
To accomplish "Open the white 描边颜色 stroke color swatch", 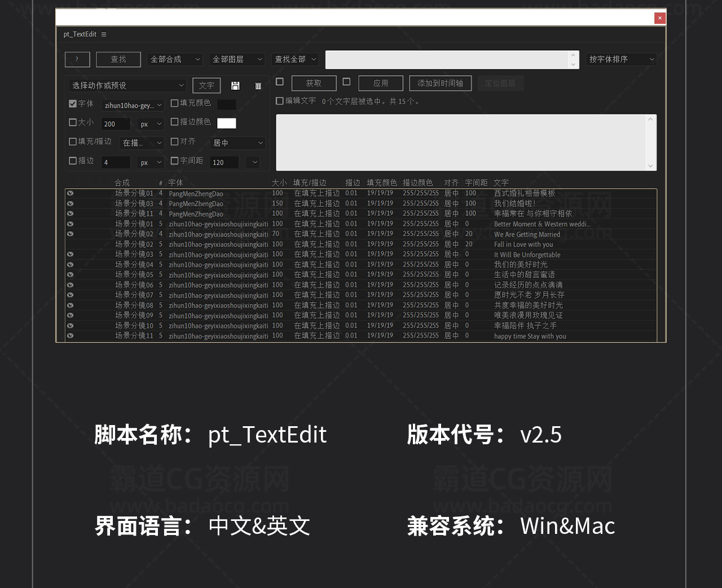I will tap(227, 123).
